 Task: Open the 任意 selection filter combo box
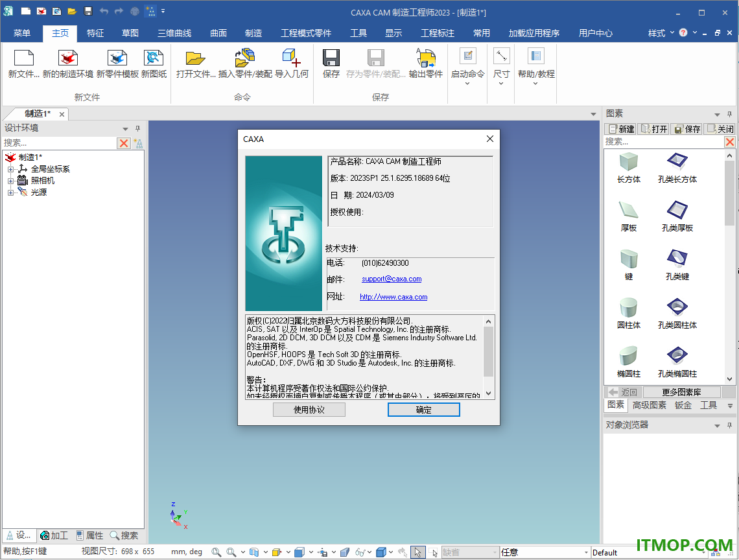tap(545, 552)
